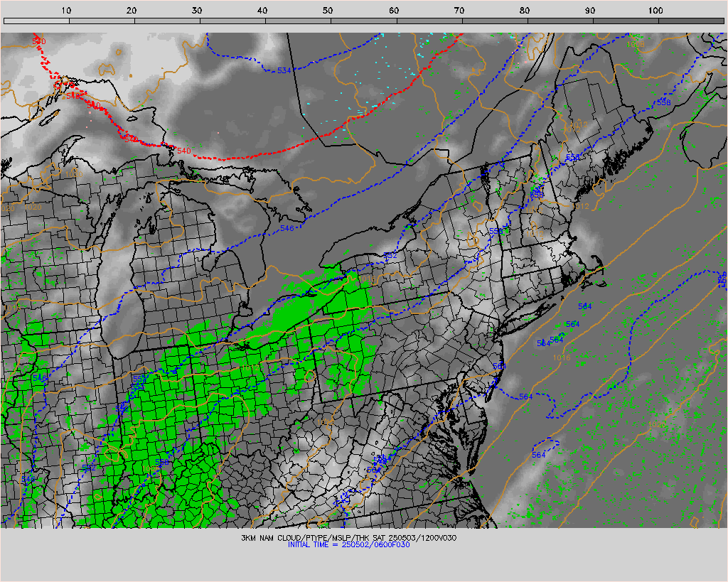The height and width of the screenshot is (582, 728).
Task: Click the "60" label on the cloud scale
Action: pyautogui.click(x=394, y=11)
